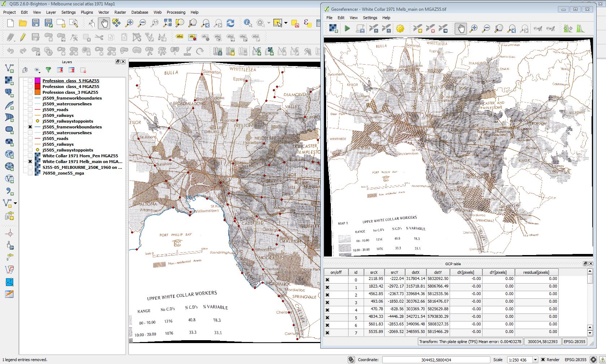Image resolution: width=606 pixels, height=364 pixels.
Task: Float the Layers panel with undock button
Action: 118,62
